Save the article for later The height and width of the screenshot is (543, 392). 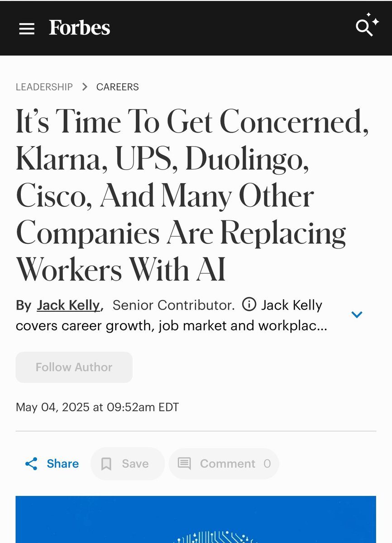coord(127,464)
